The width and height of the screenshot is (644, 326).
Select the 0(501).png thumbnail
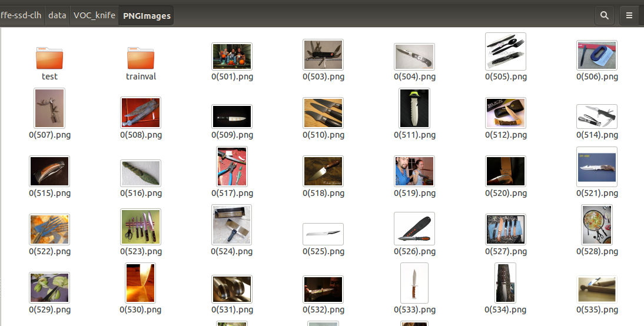click(232, 56)
